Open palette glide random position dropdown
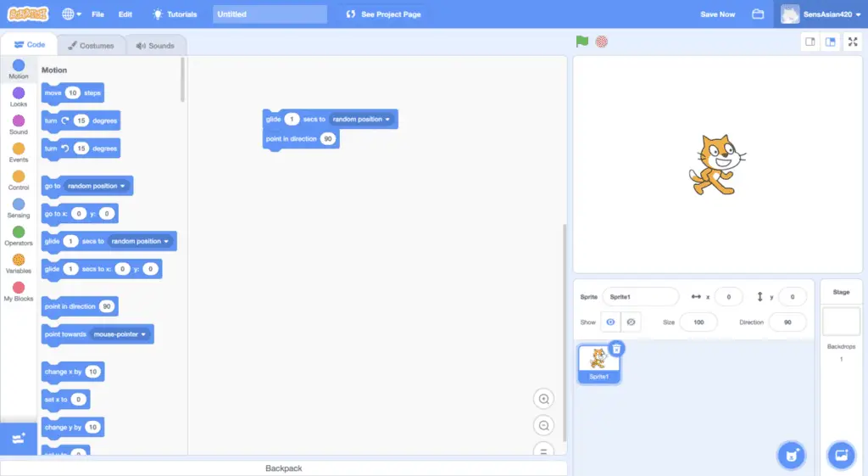The height and width of the screenshot is (476, 868). [140, 241]
